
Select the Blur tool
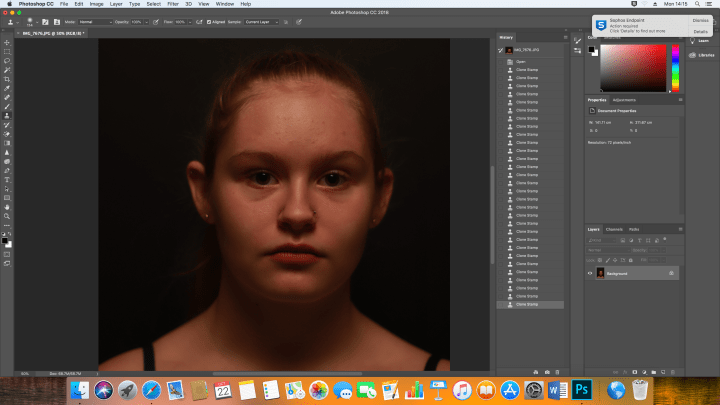pos(7,152)
